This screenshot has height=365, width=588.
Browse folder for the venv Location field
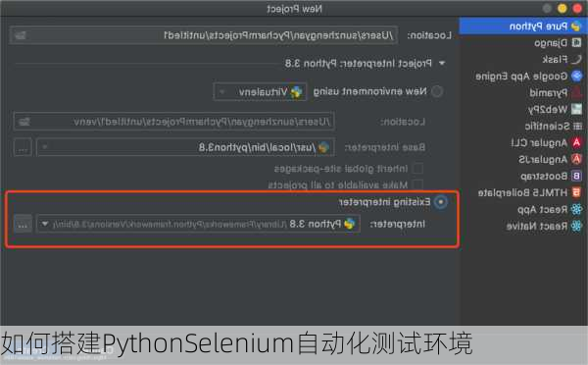[x=24, y=122]
